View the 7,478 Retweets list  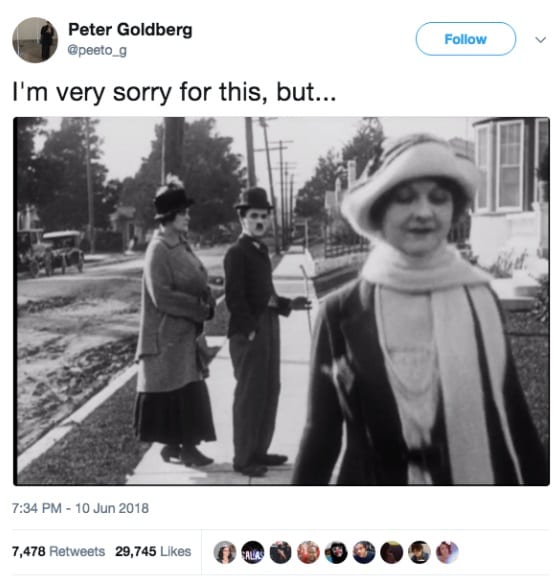(58, 551)
